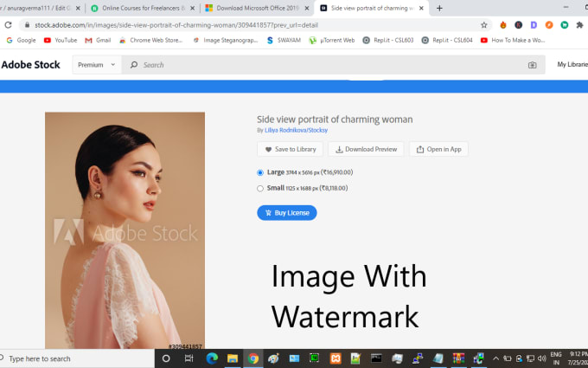Click the ENG IN language indicator

coord(556,358)
